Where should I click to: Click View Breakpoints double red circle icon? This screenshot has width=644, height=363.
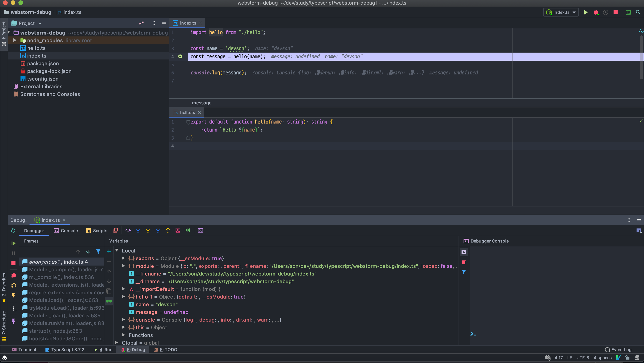[13, 276]
